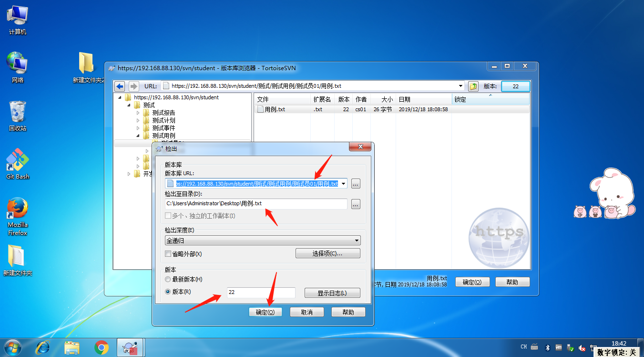The width and height of the screenshot is (644, 357).
Task: Click the revision input field containing 22
Action: pos(260,293)
